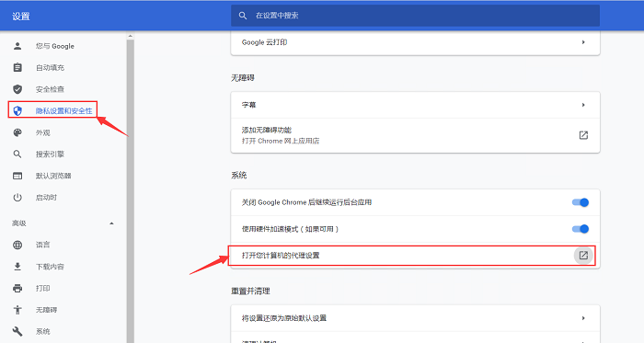644x343 pixels.
Task: Expand 将设置还原为原始默认设置 row arrow
Action: 583,318
